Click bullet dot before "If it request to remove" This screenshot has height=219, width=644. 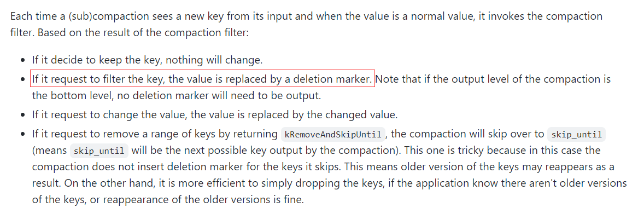(x=24, y=134)
